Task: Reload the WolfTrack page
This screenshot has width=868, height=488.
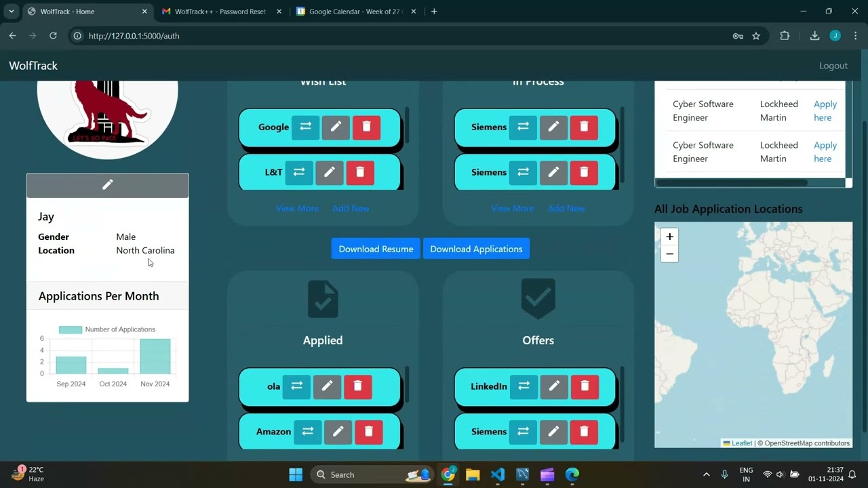Action: 53,36
